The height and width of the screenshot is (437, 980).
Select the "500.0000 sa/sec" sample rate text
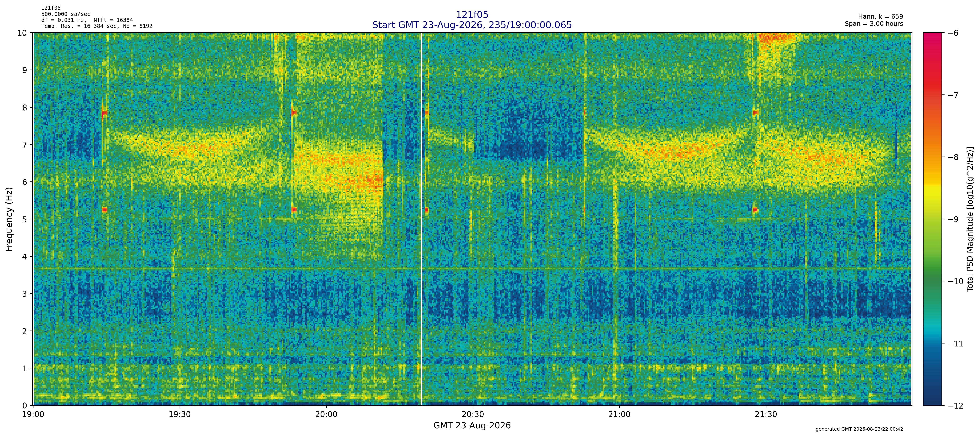pos(66,14)
